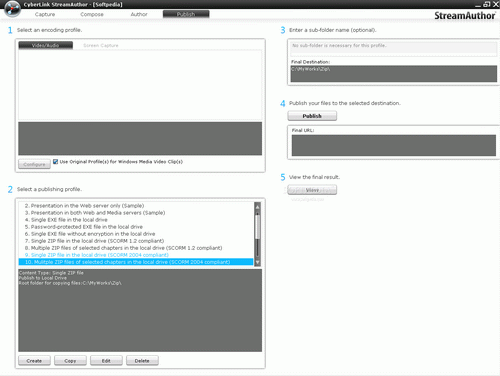Click the Copy profile button

(x=70, y=361)
